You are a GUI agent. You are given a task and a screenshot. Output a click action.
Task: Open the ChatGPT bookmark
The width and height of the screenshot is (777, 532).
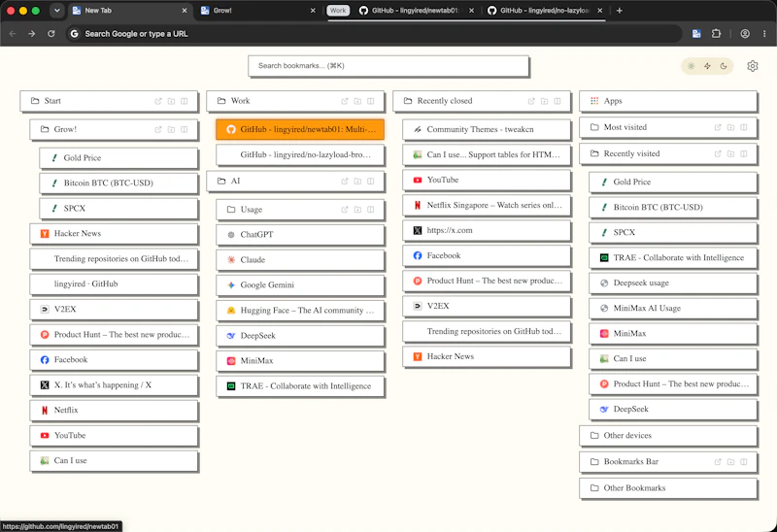coord(300,235)
